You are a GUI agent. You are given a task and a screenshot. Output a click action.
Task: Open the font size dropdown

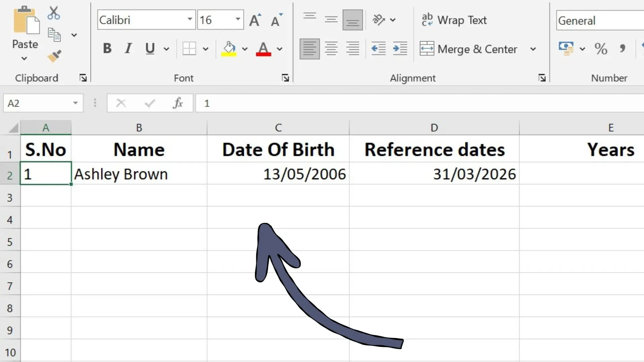(x=237, y=19)
